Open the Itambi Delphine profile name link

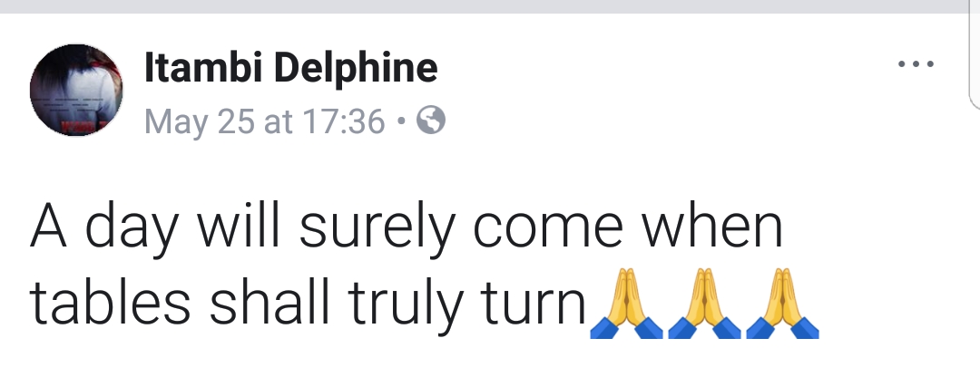(x=290, y=67)
